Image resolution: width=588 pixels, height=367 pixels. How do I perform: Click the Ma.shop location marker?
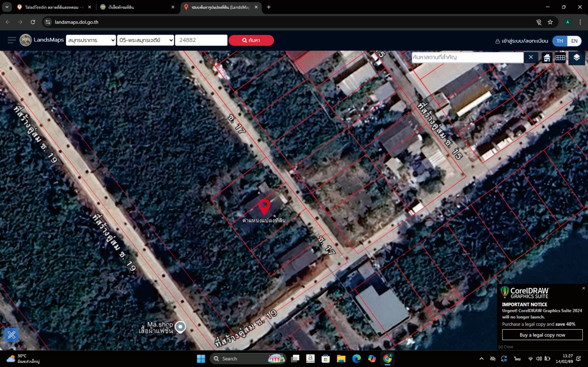click(x=180, y=327)
